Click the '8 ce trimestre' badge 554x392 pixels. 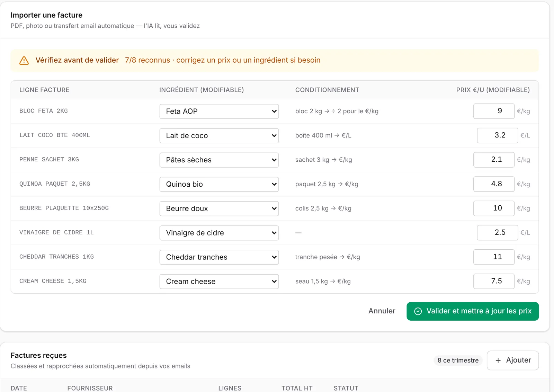(458, 360)
